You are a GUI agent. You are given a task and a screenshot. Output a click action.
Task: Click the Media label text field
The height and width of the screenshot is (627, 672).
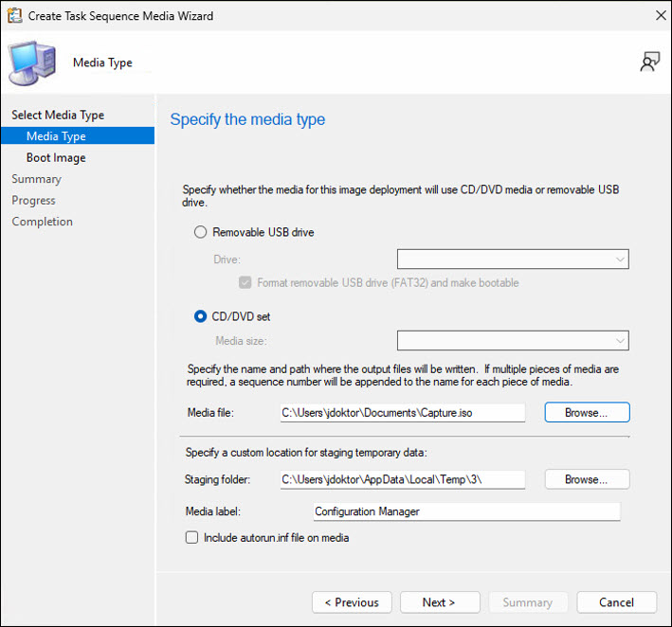(x=466, y=511)
